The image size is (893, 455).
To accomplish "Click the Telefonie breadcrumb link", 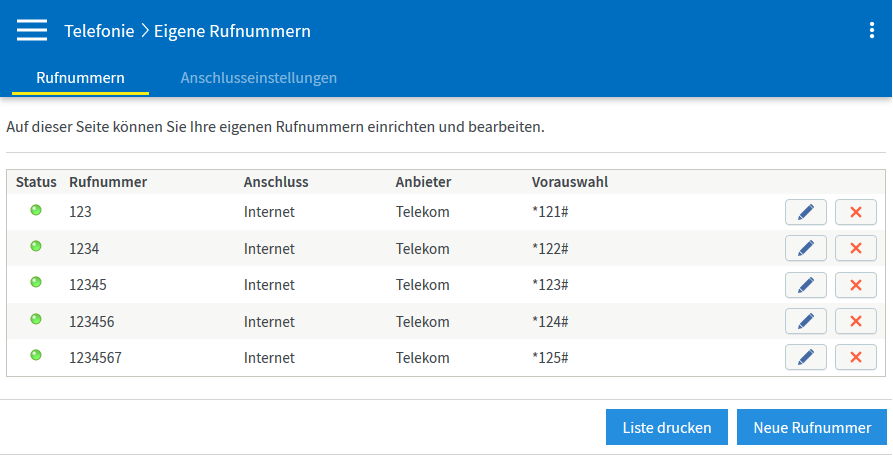I will [99, 31].
